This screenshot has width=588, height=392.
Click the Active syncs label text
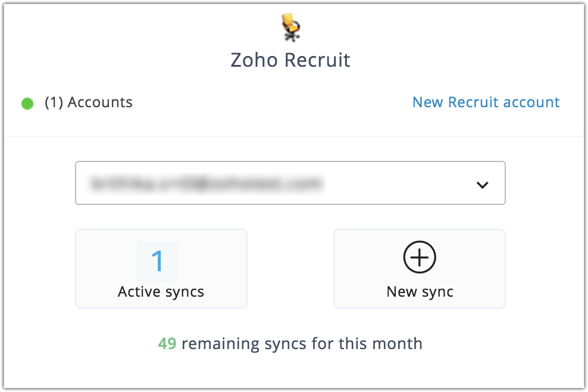click(x=161, y=292)
